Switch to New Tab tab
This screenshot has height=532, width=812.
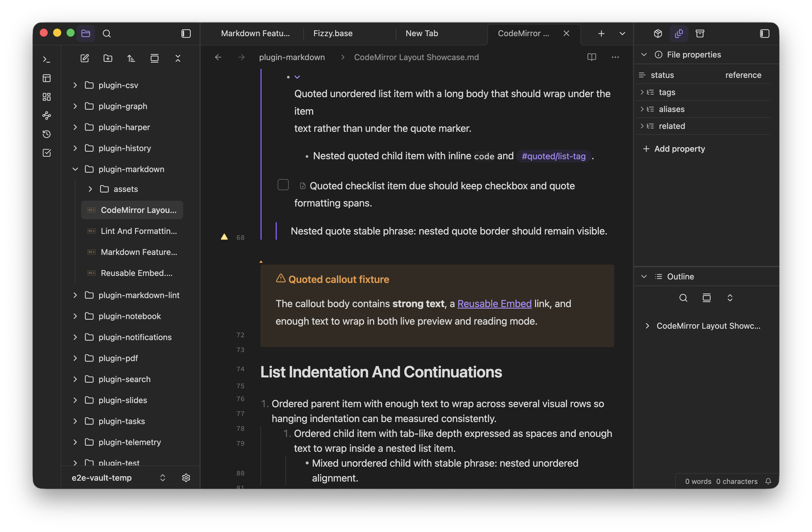coord(422,34)
